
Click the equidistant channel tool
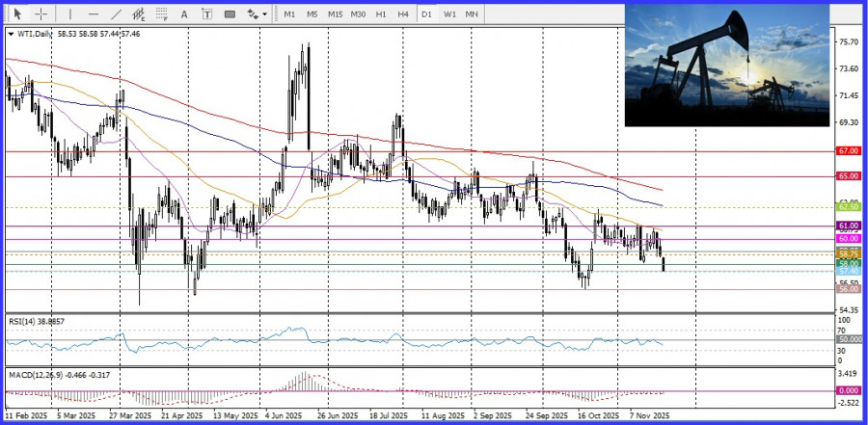(140, 14)
